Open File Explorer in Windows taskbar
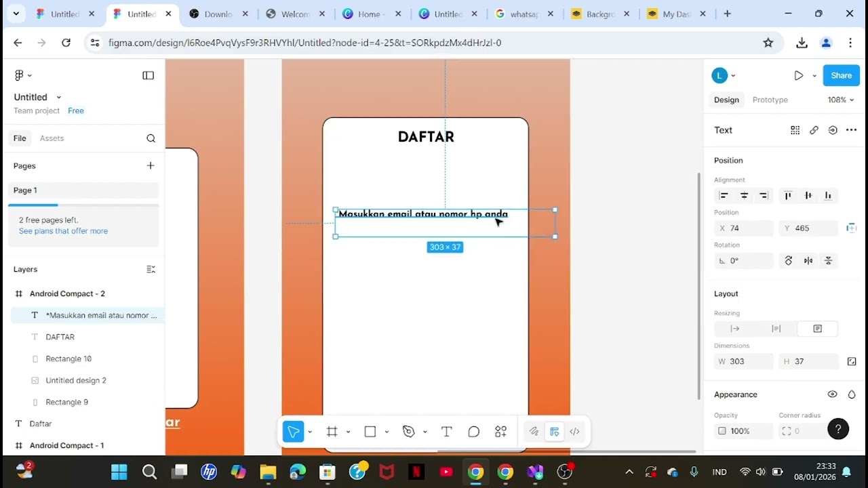 point(268,472)
